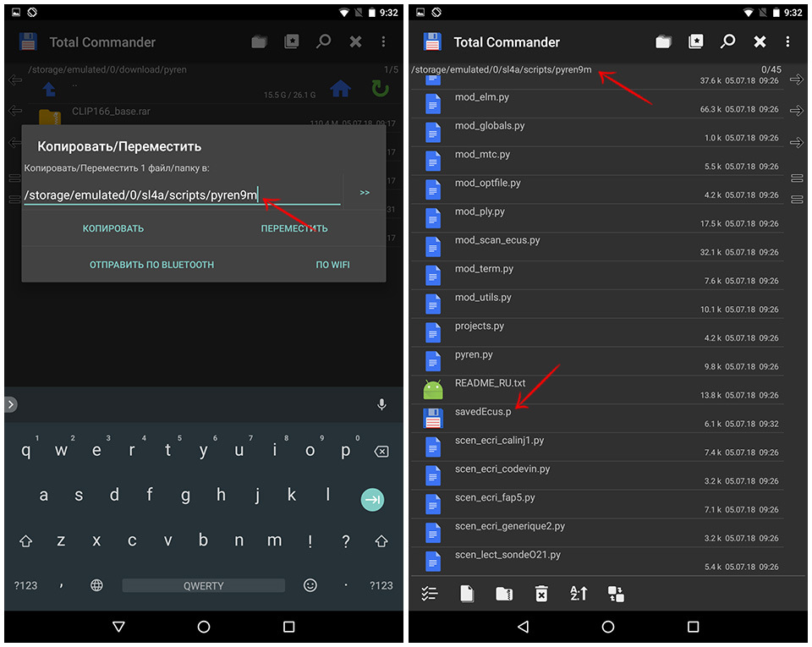The height and width of the screenshot is (647, 812).
Task: Tap left shift key on keyboard
Action: [25, 541]
